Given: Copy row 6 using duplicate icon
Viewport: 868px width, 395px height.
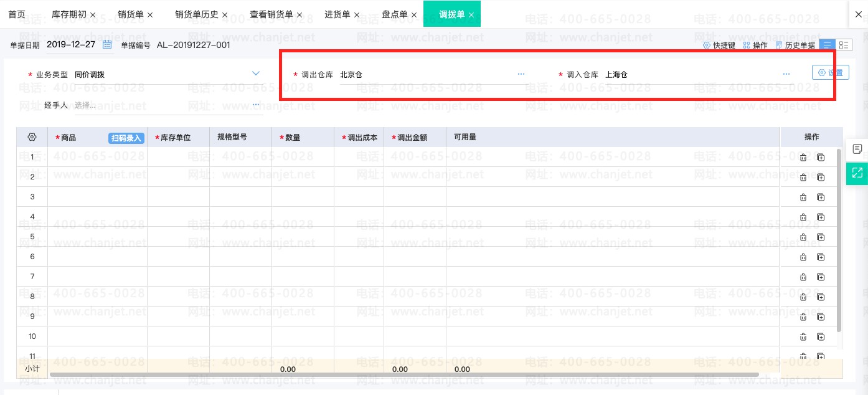Looking at the screenshot, I should [821, 257].
